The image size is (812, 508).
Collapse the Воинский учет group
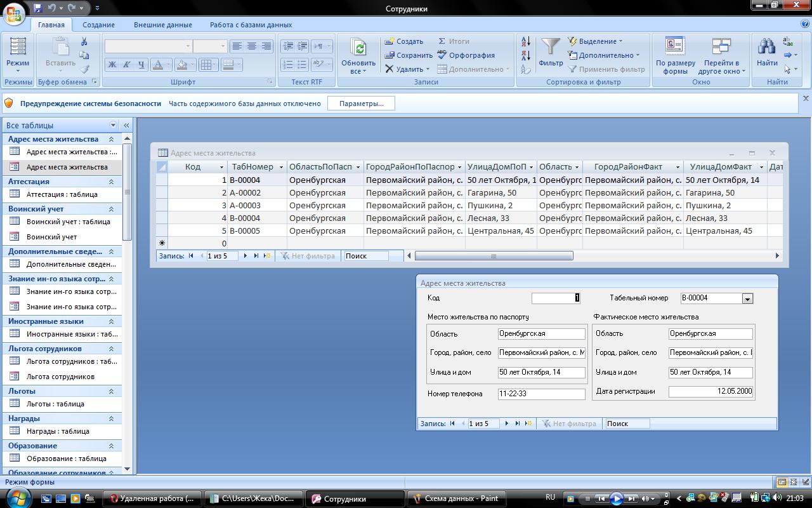coord(111,209)
